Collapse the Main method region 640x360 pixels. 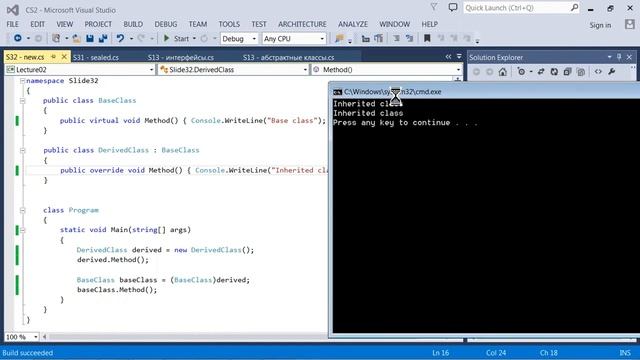pyautogui.click(x=22, y=230)
